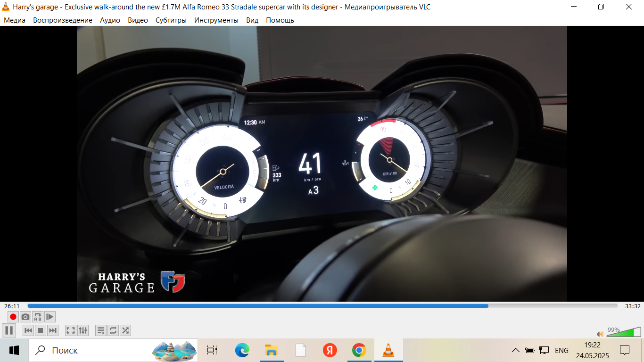Take a snapshot with the camera icon

click(x=25, y=317)
